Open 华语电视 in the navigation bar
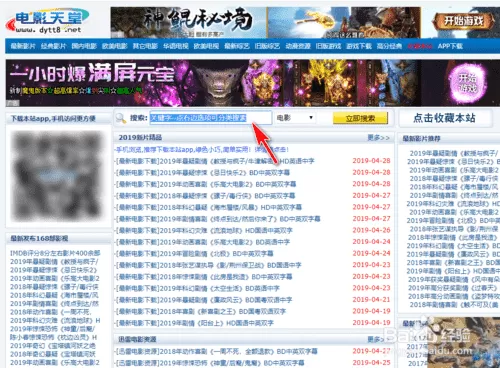Viewport: 500px width, 368px height. point(176,46)
